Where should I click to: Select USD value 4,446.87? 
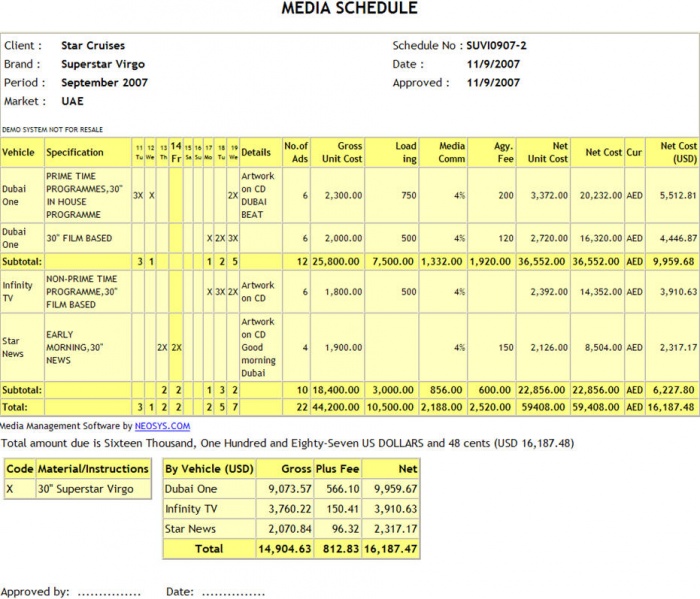[672, 238]
